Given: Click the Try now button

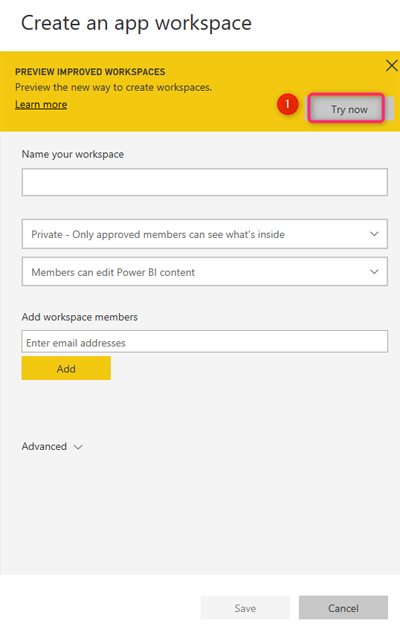Looking at the screenshot, I should click(x=349, y=109).
